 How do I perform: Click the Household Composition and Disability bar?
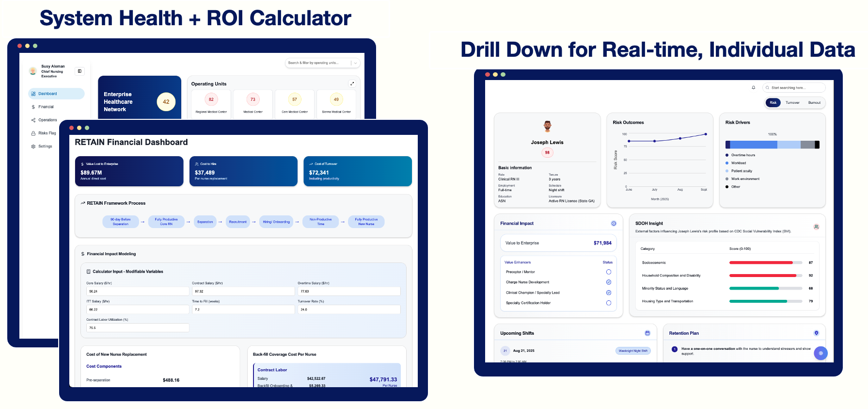pyautogui.click(x=765, y=276)
